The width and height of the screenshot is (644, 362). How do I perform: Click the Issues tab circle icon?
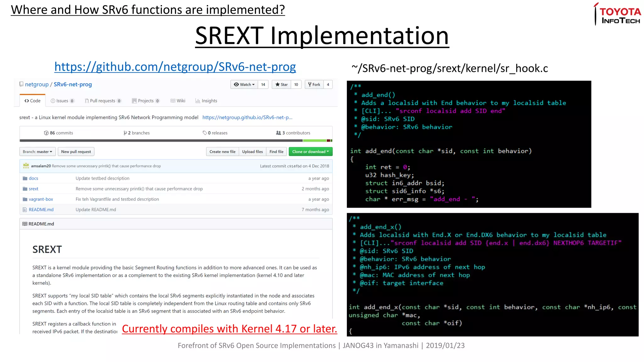click(x=53, y=101)
